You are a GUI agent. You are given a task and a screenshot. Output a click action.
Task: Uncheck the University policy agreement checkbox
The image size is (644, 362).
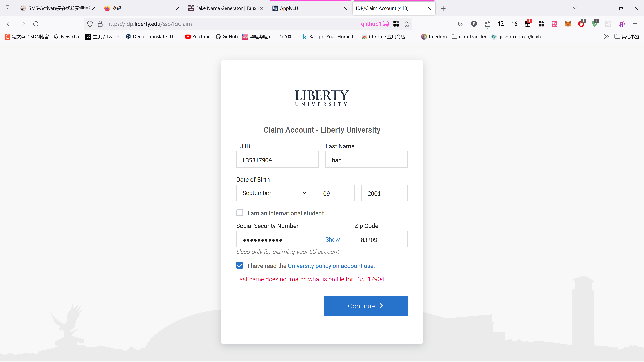[x=239, y=265]
